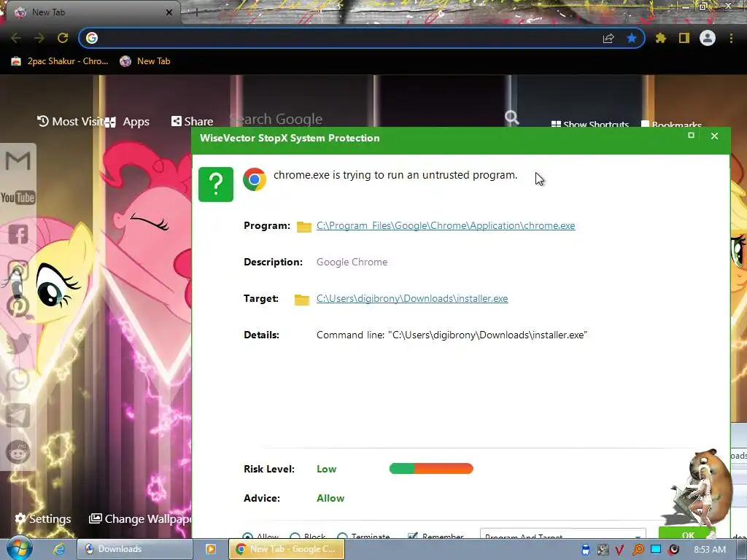Click the green Allow advice text
Viewport: 747px width, 560px height.
(x=330, y=498)
